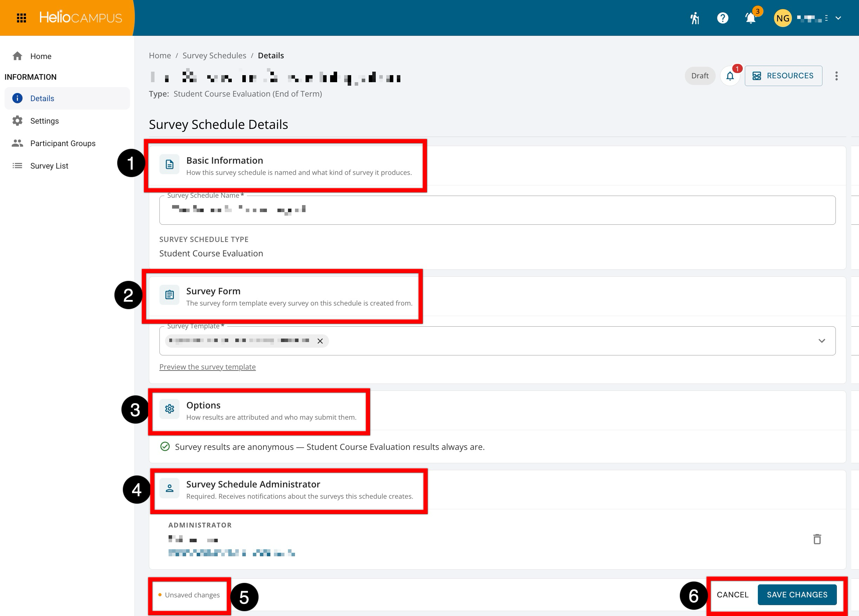Viewport: 859px width, 616px height.
Task: Click the Home breadcrumb link
Action: click(160, 55)
